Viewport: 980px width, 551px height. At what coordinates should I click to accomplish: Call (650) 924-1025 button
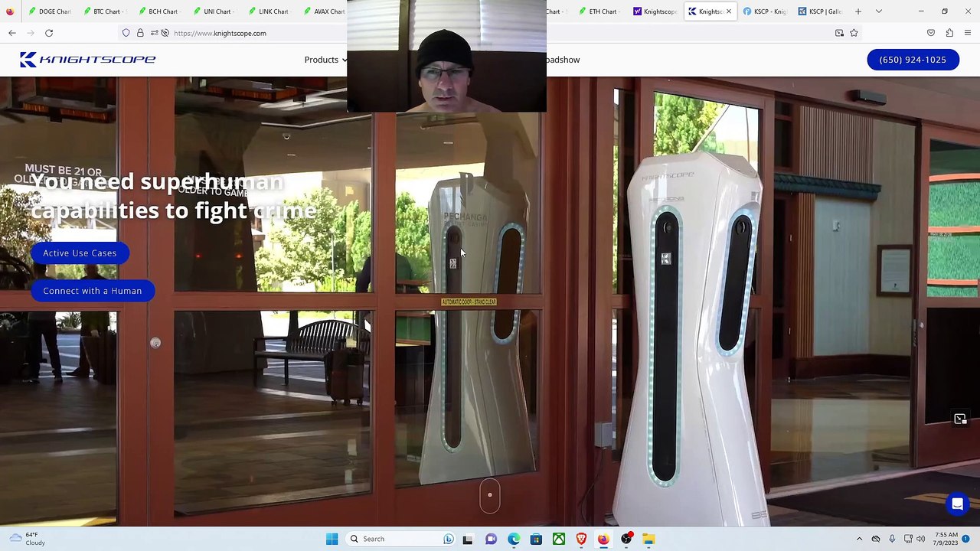pyautogui.click(x=913, y=60)
